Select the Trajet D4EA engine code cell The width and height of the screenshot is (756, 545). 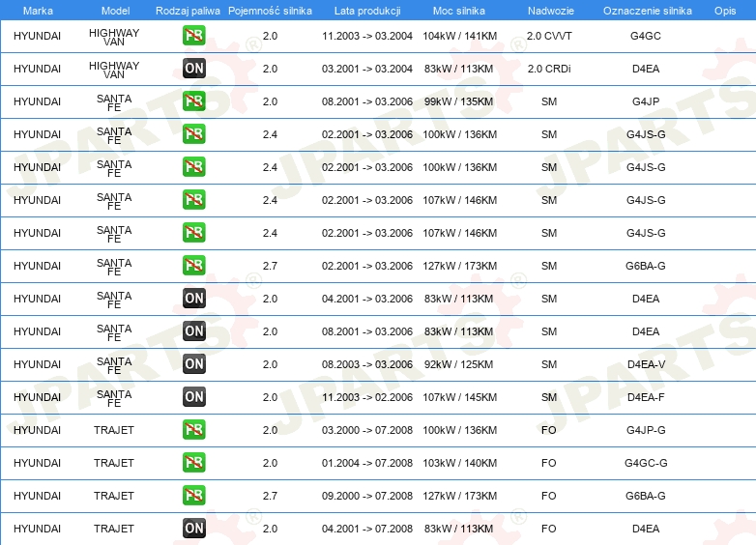[646, 529]
